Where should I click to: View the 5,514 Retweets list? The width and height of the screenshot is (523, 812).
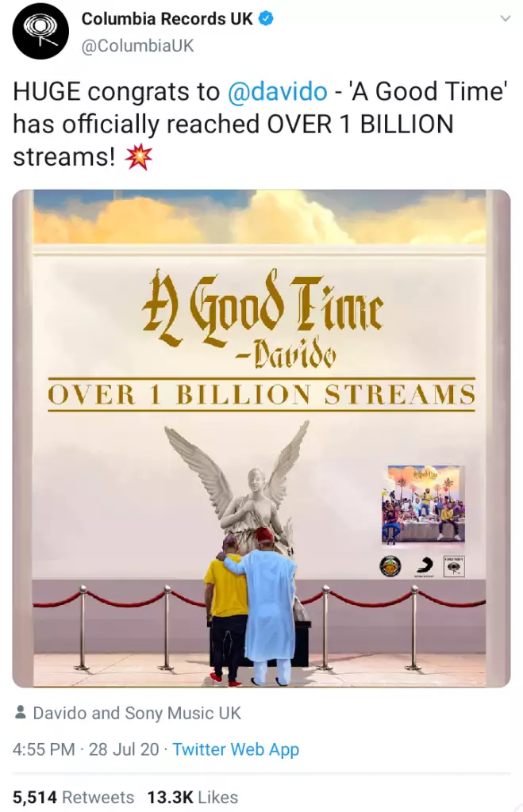[x=73, y=798]
